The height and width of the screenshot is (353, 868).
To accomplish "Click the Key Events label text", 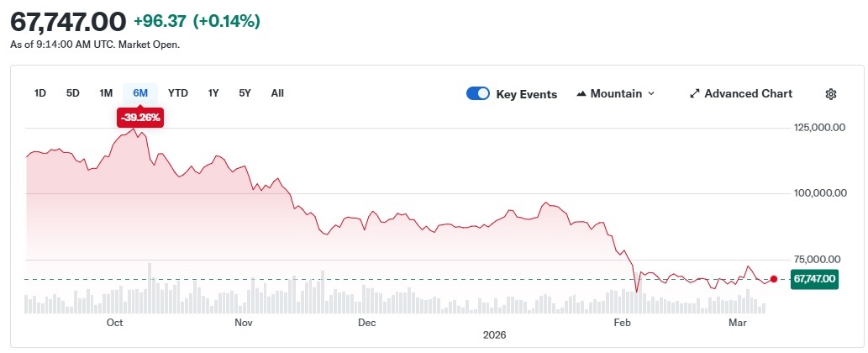I will tap(526, 94).
